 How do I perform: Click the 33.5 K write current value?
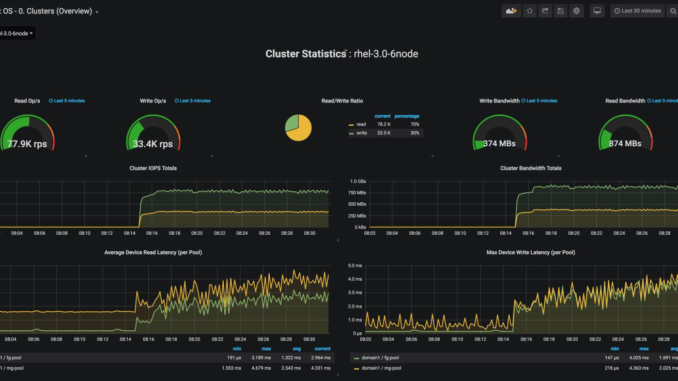(x=384, y=133)
